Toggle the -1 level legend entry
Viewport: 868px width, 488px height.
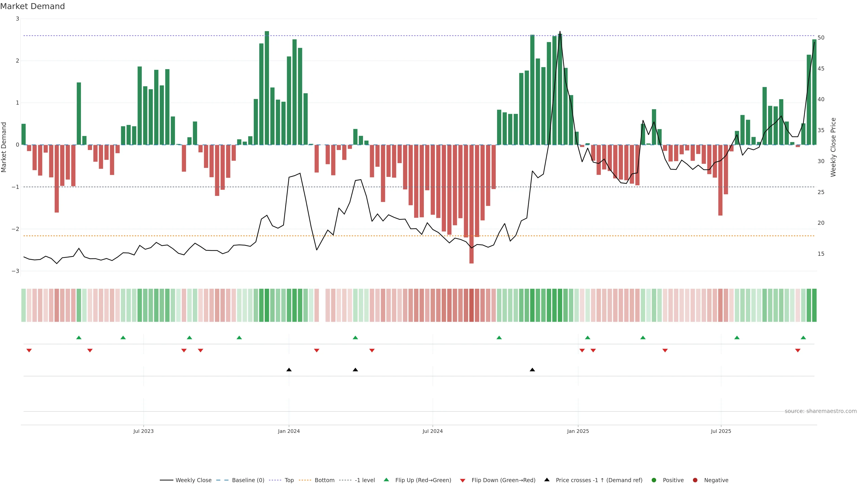[x=365, y=480]
